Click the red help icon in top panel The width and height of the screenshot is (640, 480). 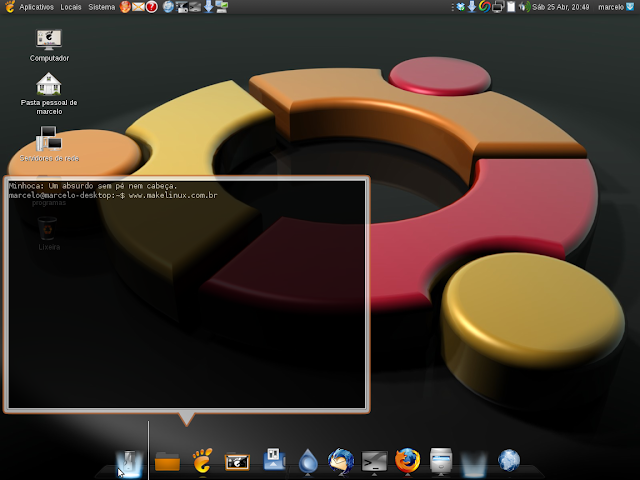tap(152, 7)
